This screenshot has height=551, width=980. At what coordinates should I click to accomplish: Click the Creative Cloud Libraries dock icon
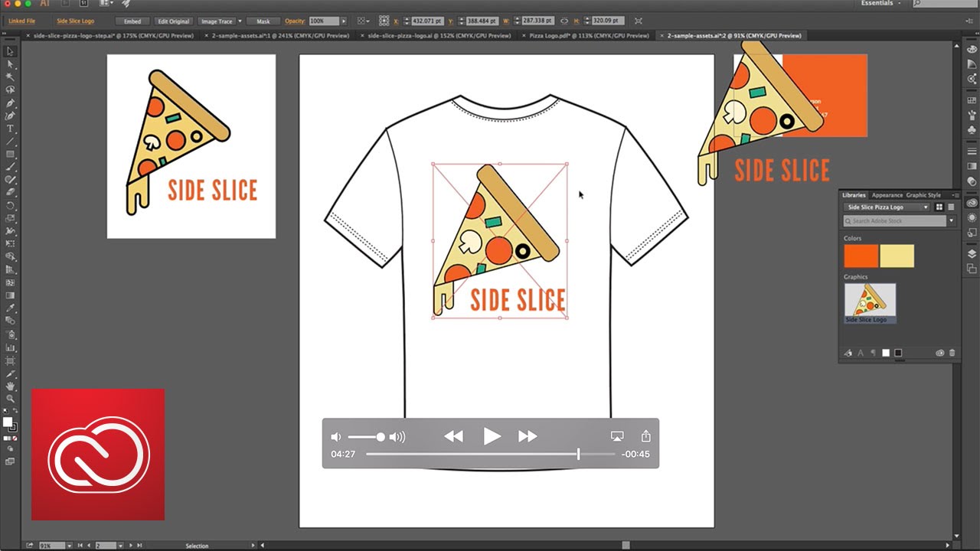(x=972, y=204)
